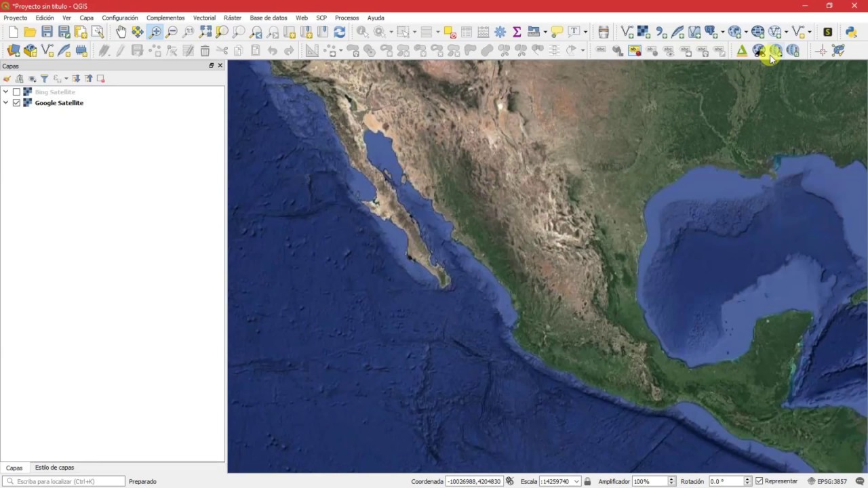Click the locator search field

[x=64, y=481]
